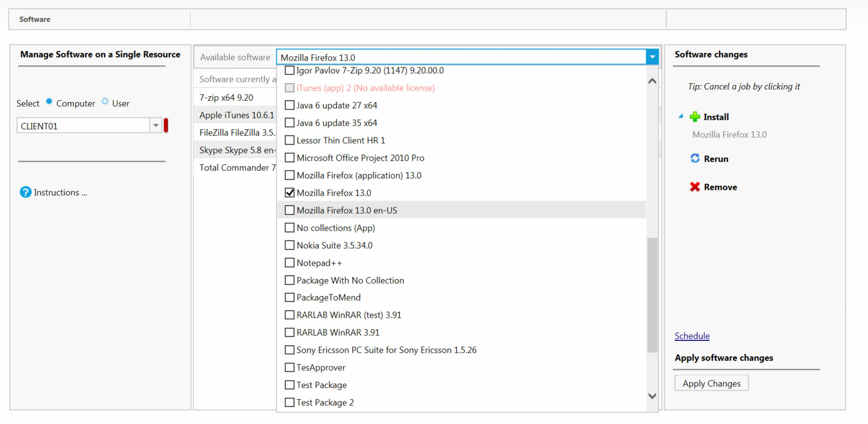Image resolution: width=868 pixels, height=424 pixels.
Task: Click the blue Rerun refresh icon
Action: (x=695, y=158)
